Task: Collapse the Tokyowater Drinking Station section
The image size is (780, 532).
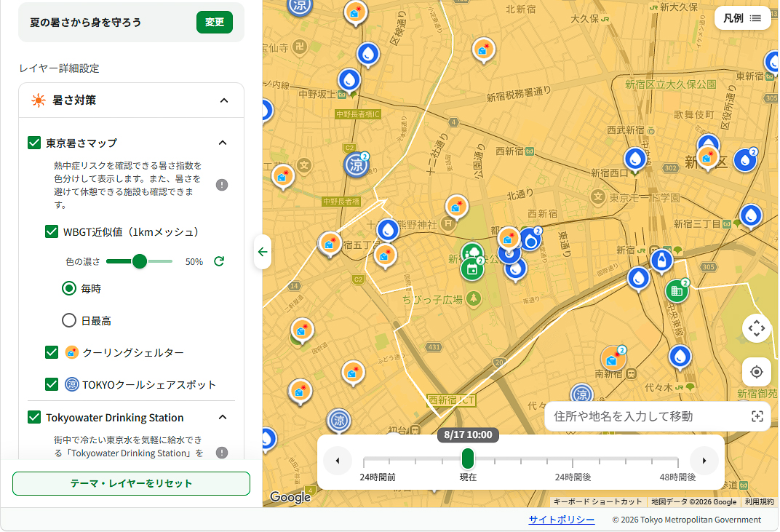Action: 223,417
